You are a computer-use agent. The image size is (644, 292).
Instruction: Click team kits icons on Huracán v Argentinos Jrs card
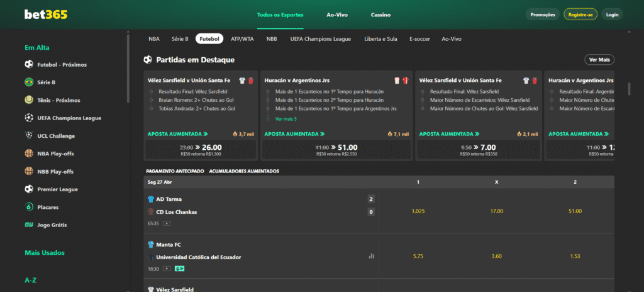(x=401, y=80)
